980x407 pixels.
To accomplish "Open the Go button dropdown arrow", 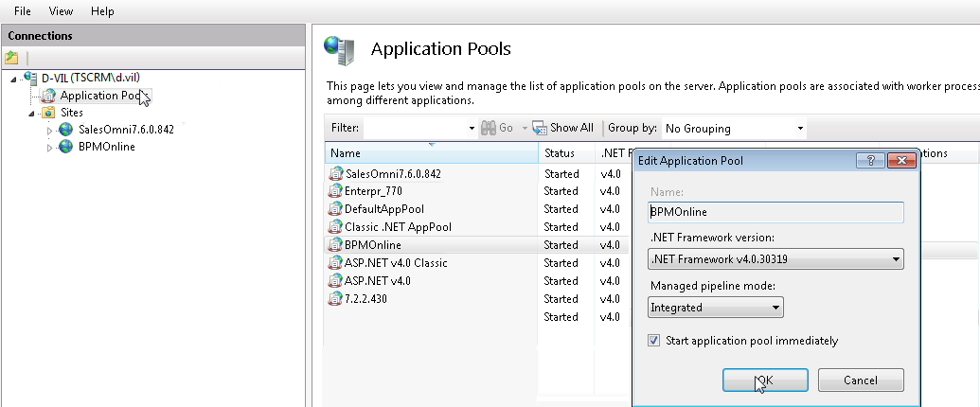I will tap(525, 129).
